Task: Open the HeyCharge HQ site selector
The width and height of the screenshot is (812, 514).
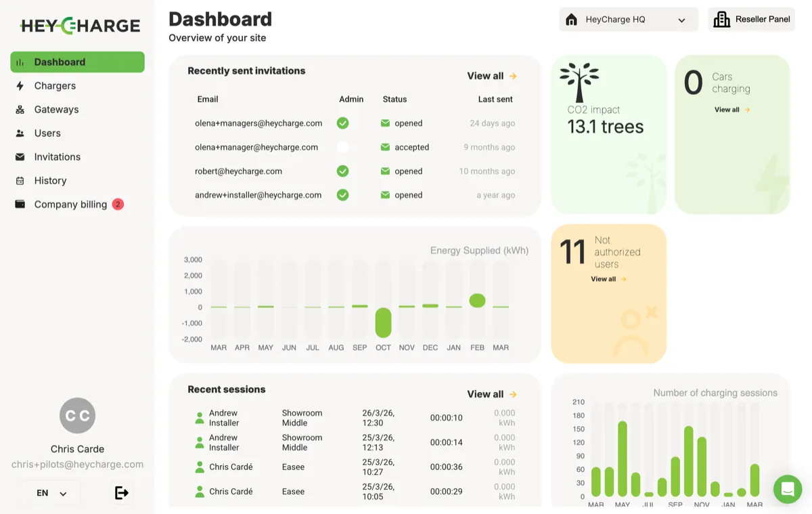Action: pos(628,20)
